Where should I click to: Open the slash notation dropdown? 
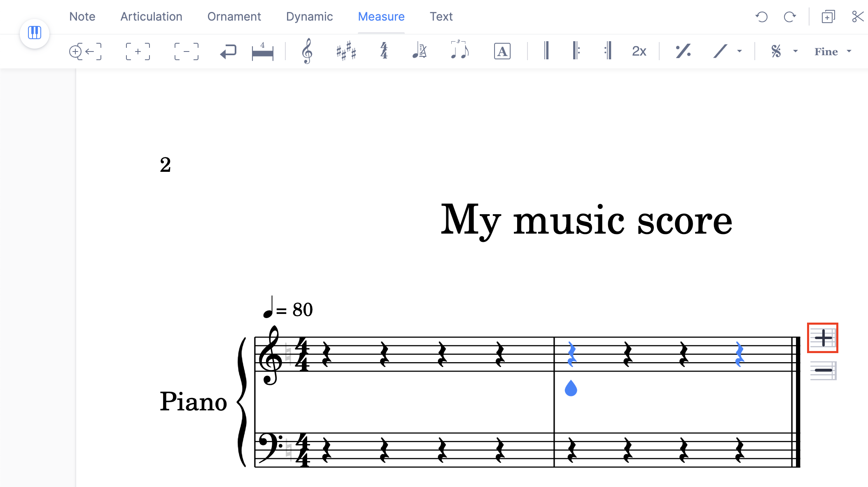point(740,51)
